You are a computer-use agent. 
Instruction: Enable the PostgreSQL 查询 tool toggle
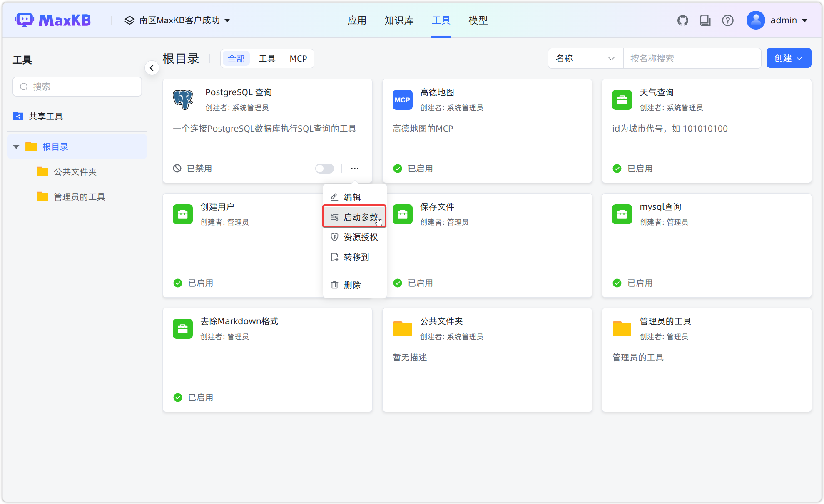324,169
